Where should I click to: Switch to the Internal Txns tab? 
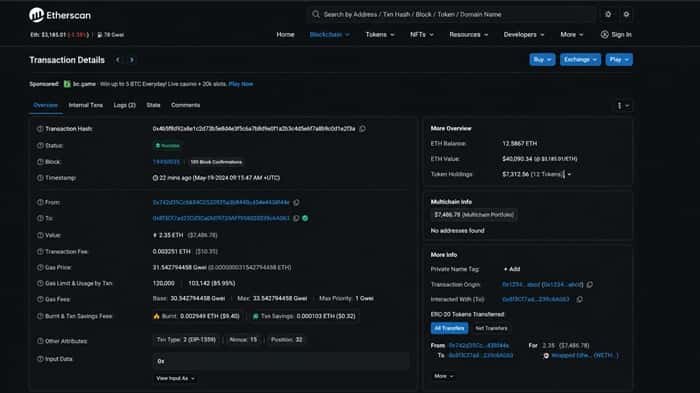(86, 105)
